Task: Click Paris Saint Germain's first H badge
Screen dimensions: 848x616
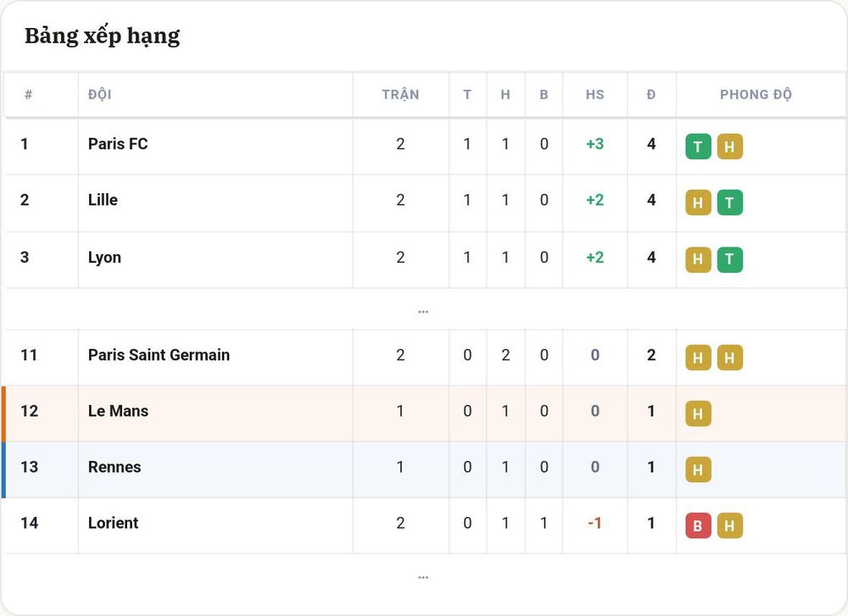Action: click(x=698, y=358)
